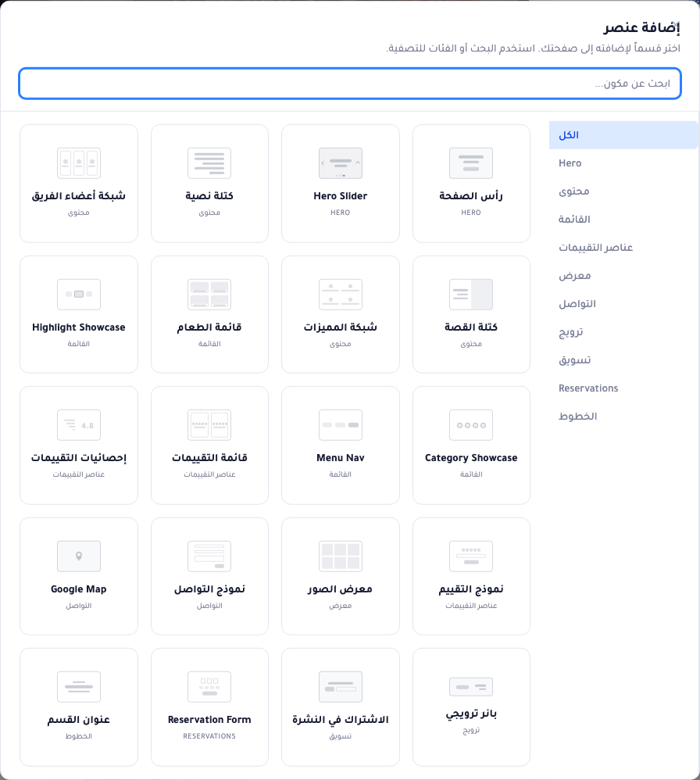
Task: Click the RESERVATIONS label under Reservation Form
Action: click(209, 736)
